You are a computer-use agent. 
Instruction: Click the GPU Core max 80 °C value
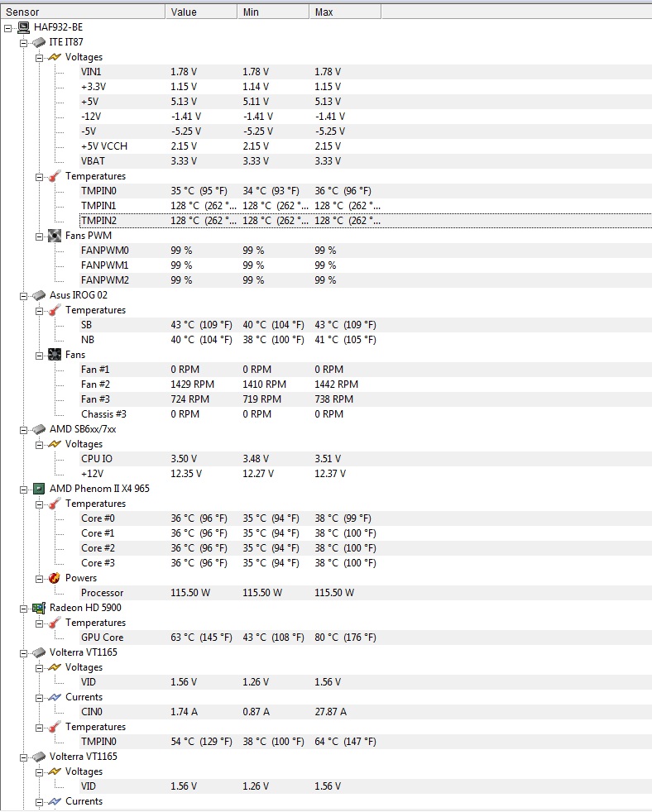[345, 638]
